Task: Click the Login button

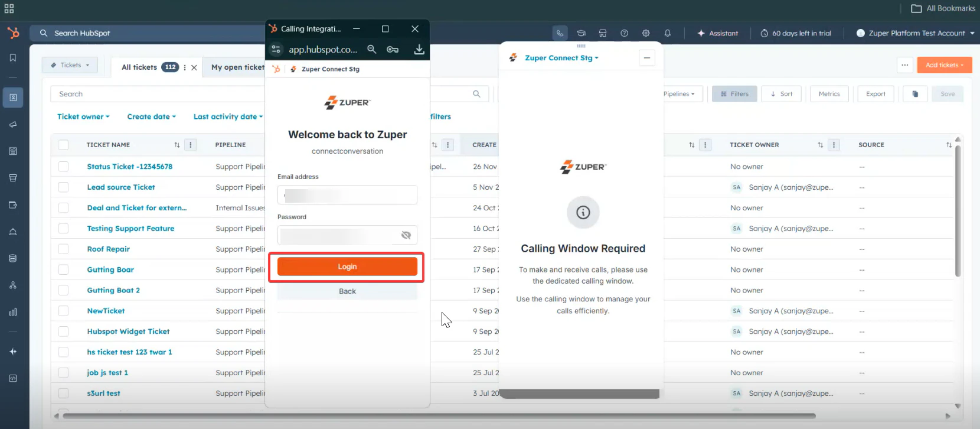Action: pyautogui.click(x=347, y=266)
